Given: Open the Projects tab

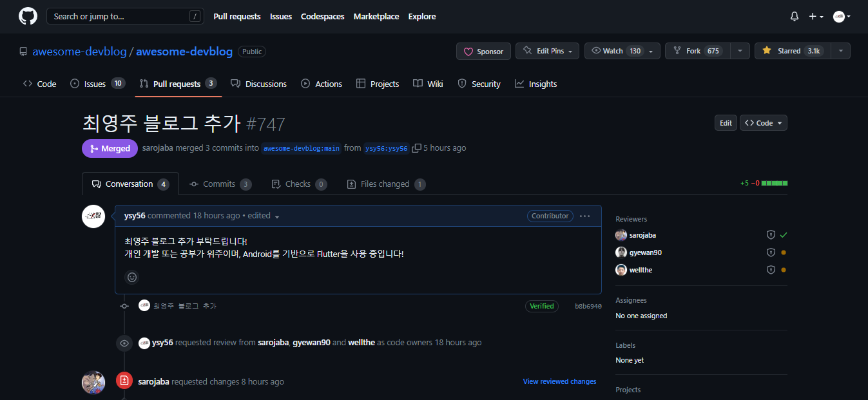Looking at the screenshot, I should (378, 84).
